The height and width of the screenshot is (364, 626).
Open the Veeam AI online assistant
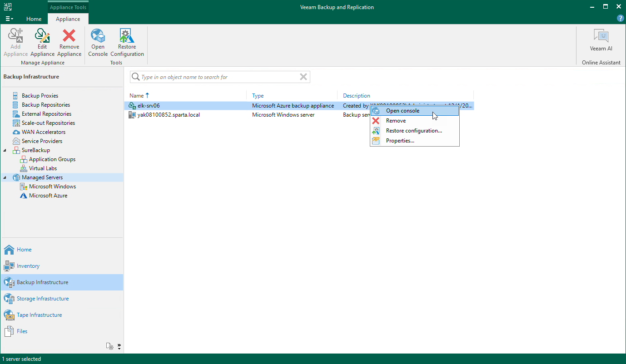pos(601,40)
